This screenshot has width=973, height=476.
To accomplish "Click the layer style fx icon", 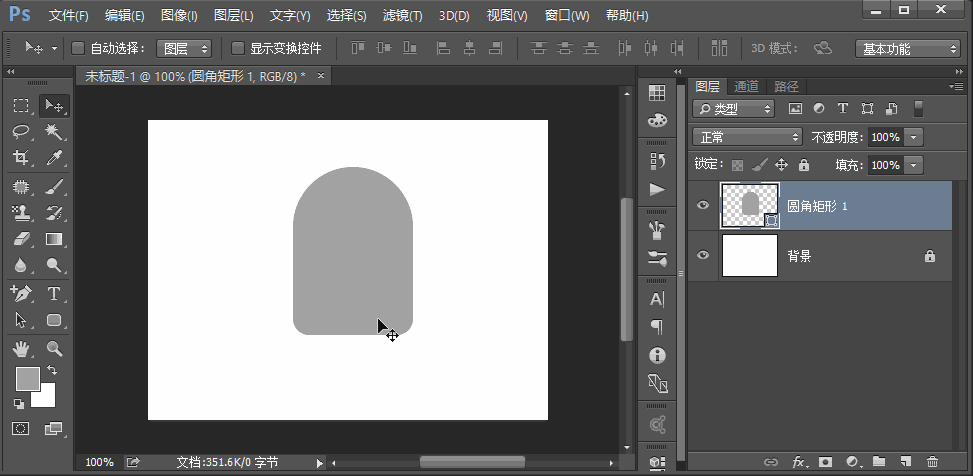I will click(x=799, y=462).
